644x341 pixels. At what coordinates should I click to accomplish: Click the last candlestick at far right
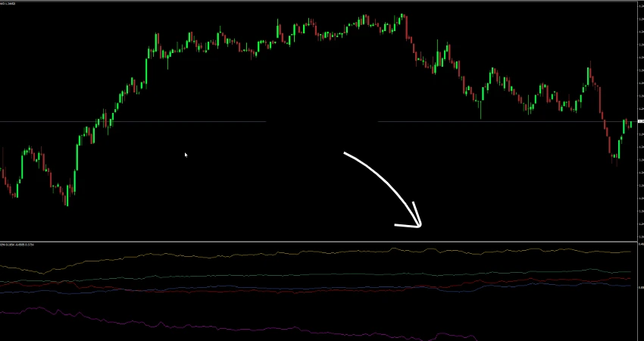[x=630, y=124]
